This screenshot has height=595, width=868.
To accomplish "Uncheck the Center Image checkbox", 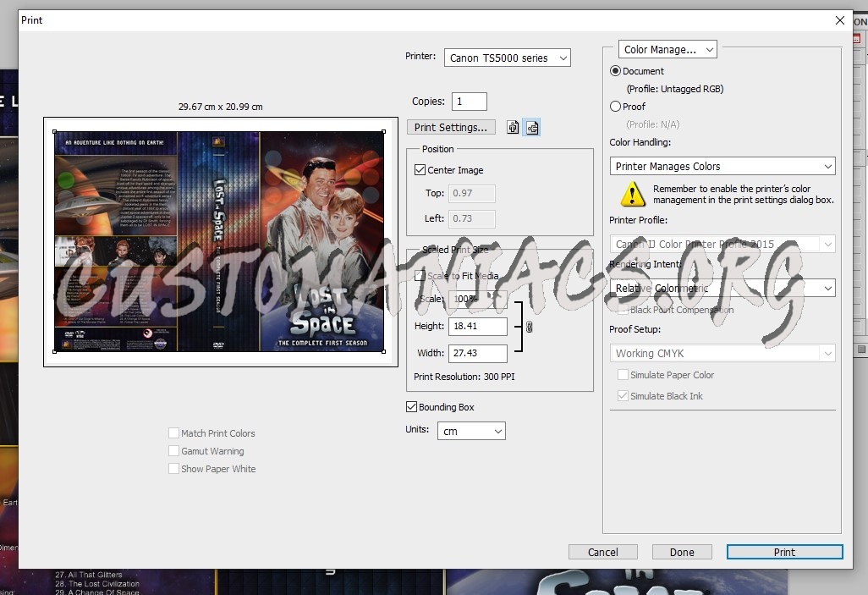I will (x=420, y=170).
